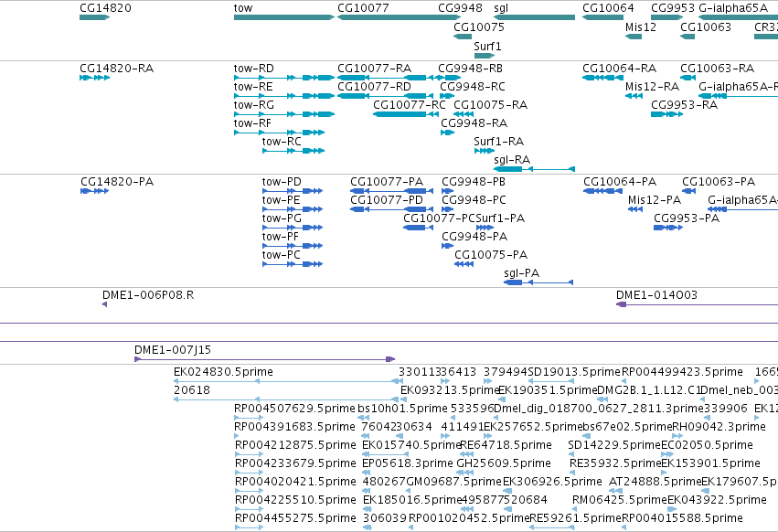Open transcript CG10077-RD
Screen dimensions: 778x532
pos(386,96)
